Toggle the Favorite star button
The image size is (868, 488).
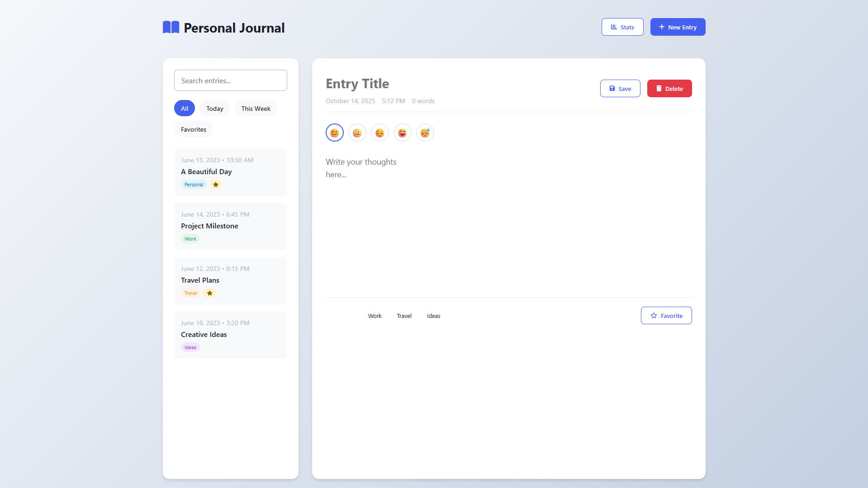[666, 316]
